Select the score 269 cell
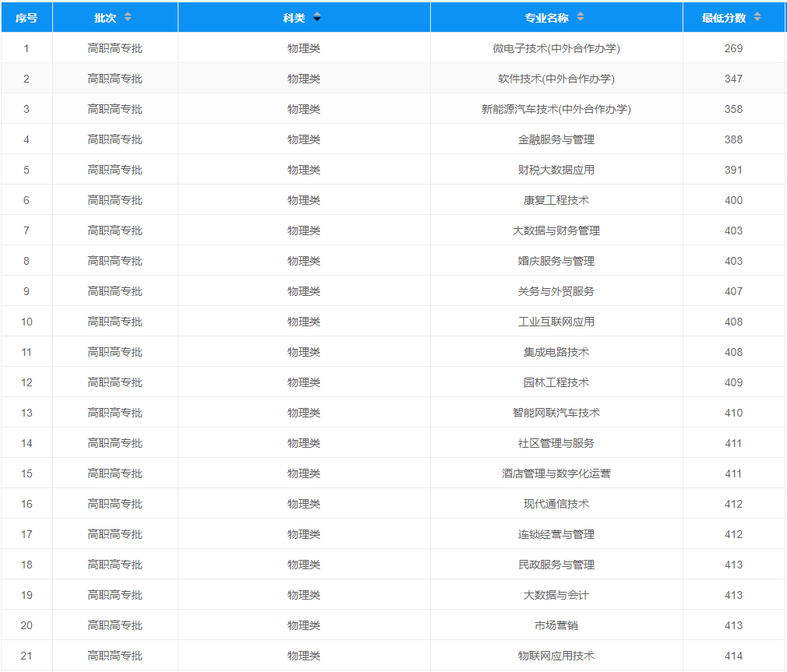This screenshot has width=787, height=672. pos(733,48)
